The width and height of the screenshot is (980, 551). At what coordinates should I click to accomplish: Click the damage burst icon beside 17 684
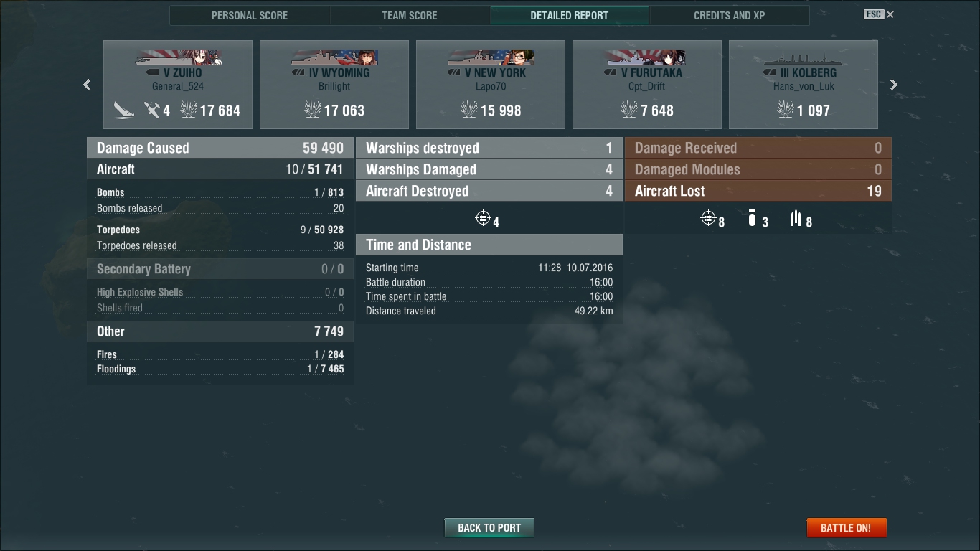[188, 110]
